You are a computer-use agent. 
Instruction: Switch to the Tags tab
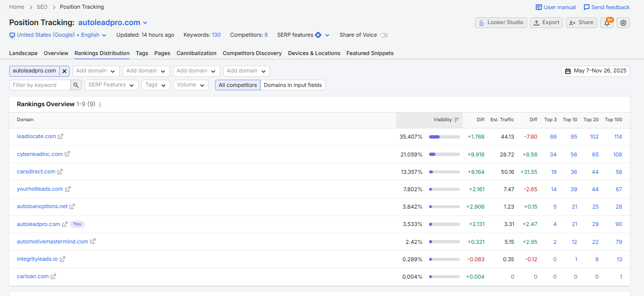[142, 53]
